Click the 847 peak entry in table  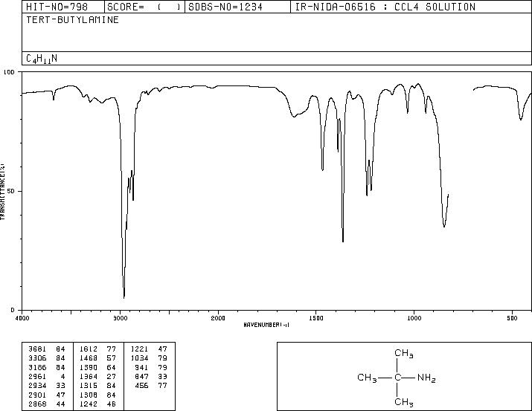tap(150, 376)
